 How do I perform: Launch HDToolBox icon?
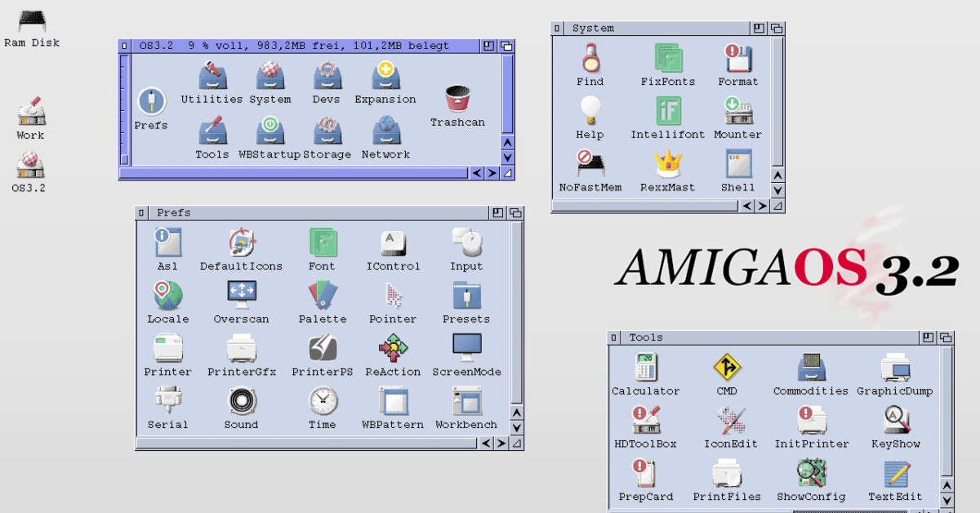coord(646,421)
